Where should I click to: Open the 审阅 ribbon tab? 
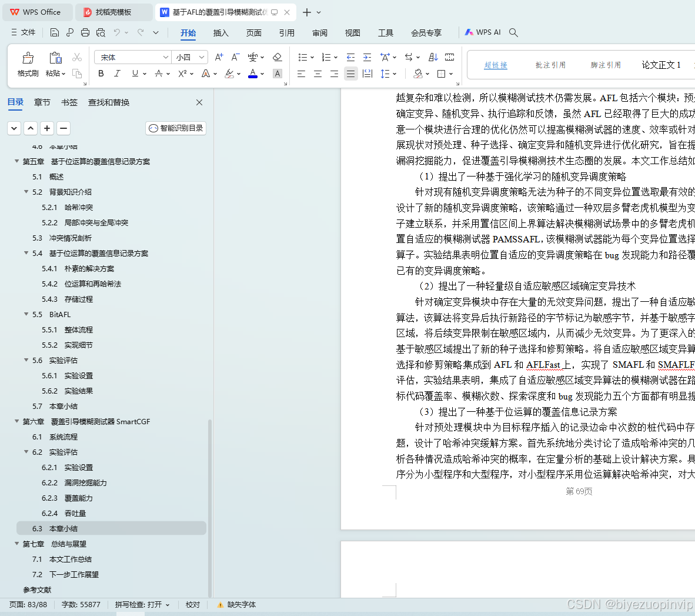tap(319, 33)
